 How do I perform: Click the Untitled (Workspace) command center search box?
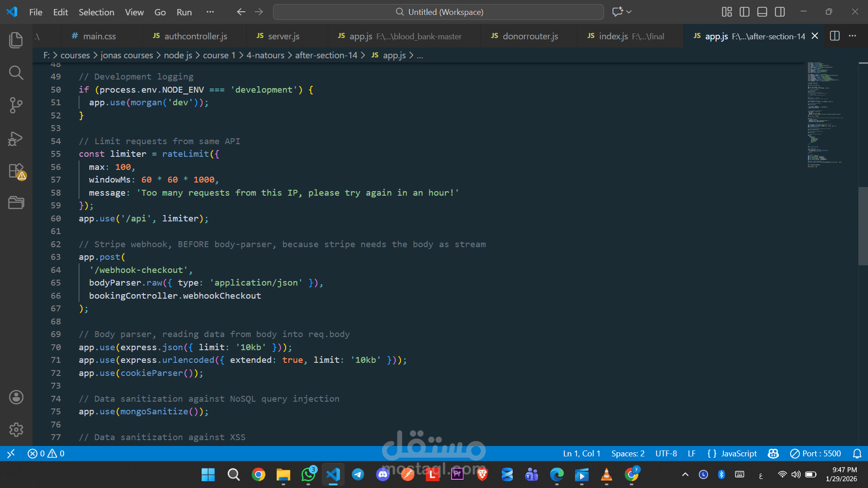click(438, 12)
